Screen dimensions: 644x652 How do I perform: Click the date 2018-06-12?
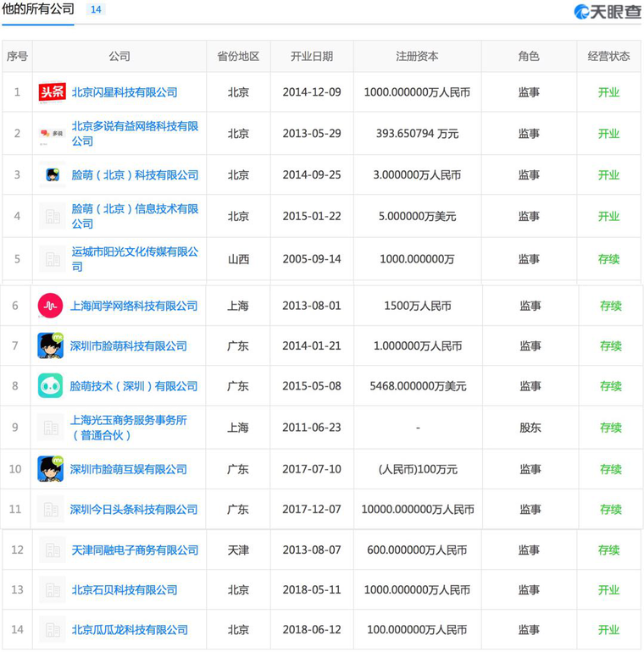coord(312,629)
